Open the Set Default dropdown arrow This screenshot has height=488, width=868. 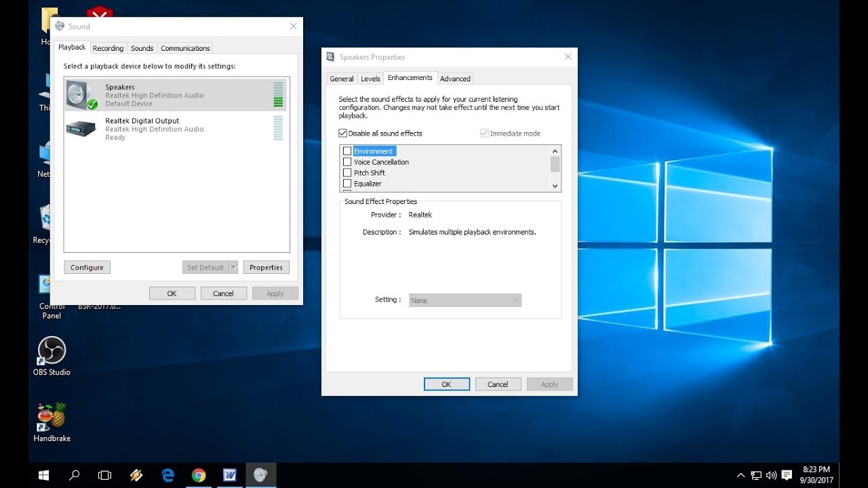pos(233,267)
